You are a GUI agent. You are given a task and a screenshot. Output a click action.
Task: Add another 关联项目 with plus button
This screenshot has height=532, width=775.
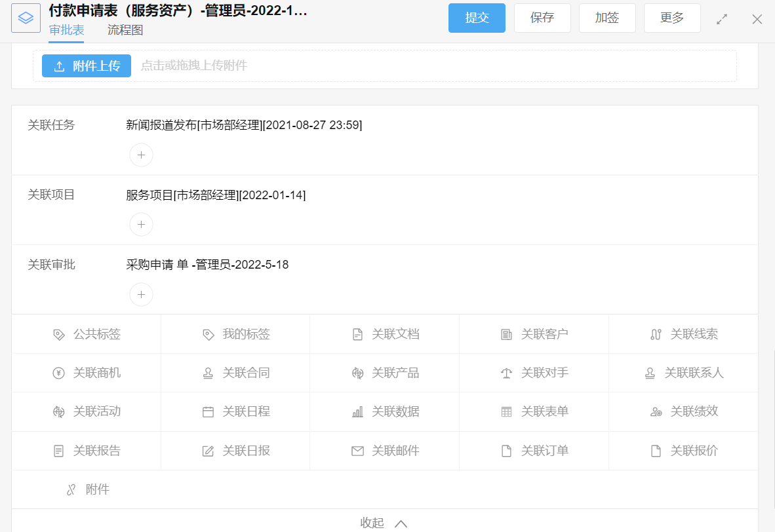[141, 225]
